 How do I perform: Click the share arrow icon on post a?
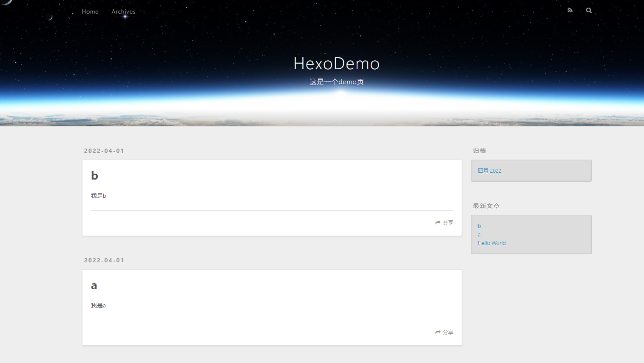tap(437, 332)
